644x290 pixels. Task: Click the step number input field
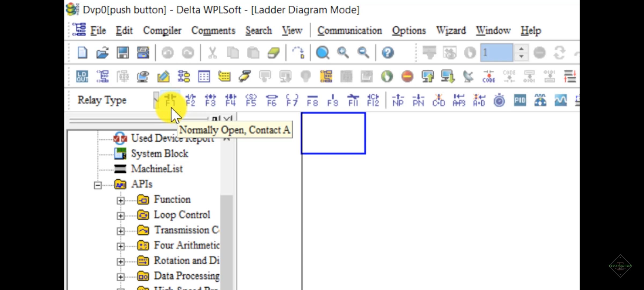pos(497,53)
